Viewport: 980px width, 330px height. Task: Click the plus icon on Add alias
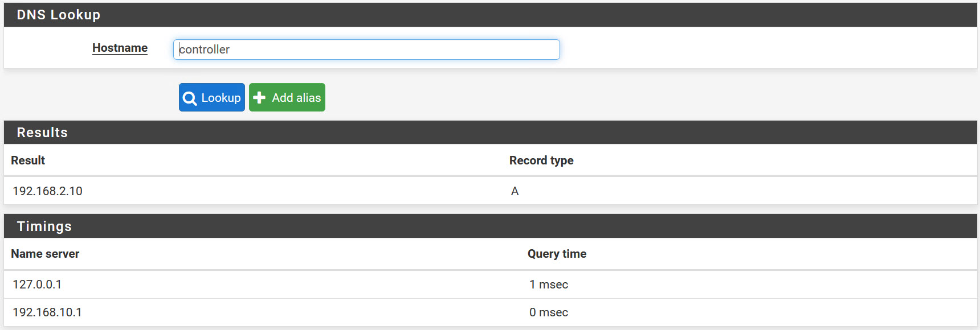259,98
